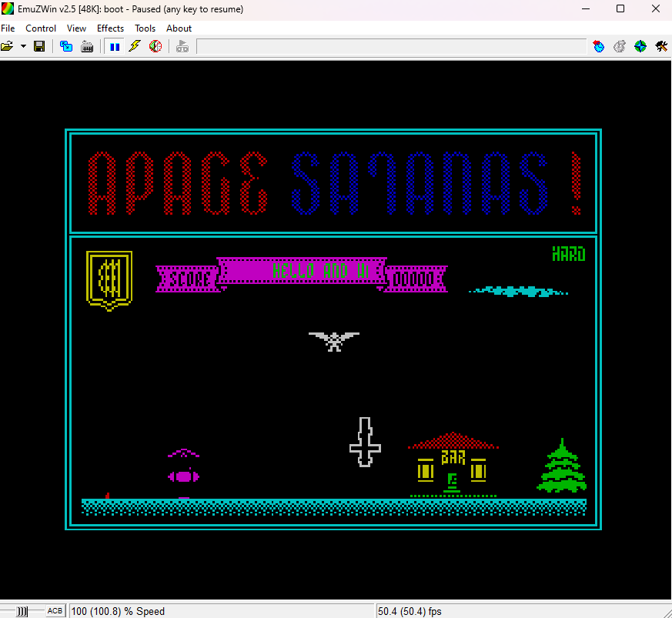Open settings with the hammer and wrench icon

(x=661, y=46)
